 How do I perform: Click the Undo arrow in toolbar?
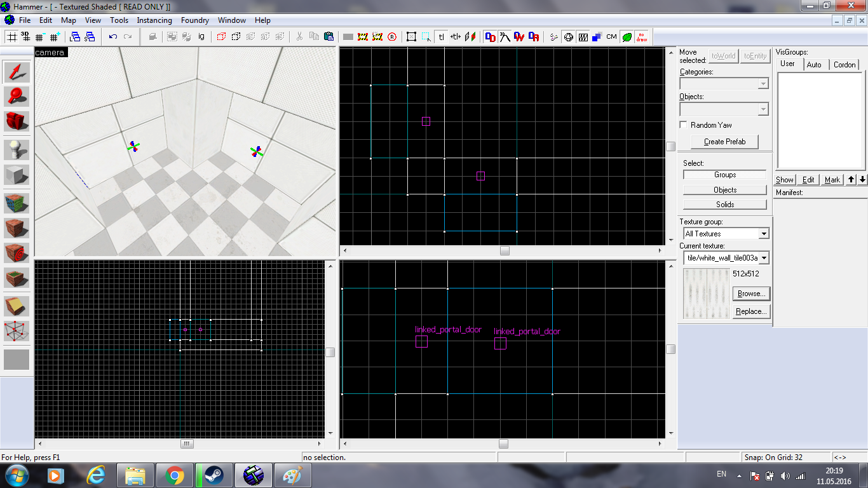113,37
